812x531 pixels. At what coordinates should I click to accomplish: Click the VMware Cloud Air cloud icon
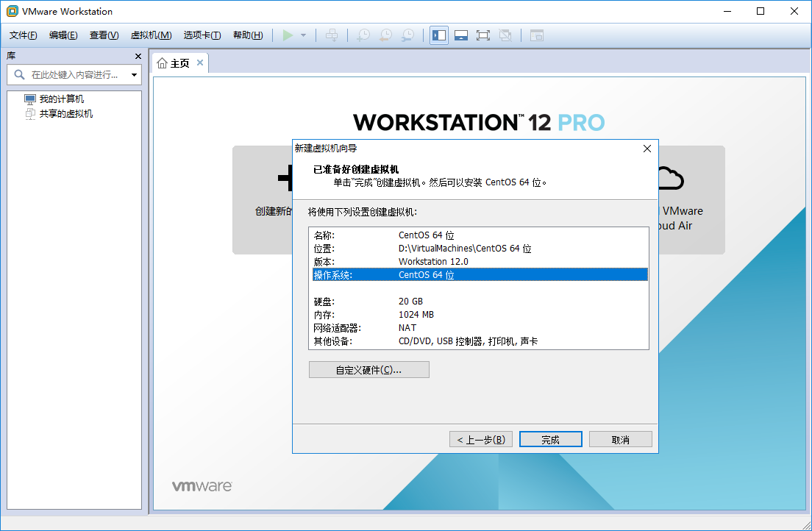(671, 178)
